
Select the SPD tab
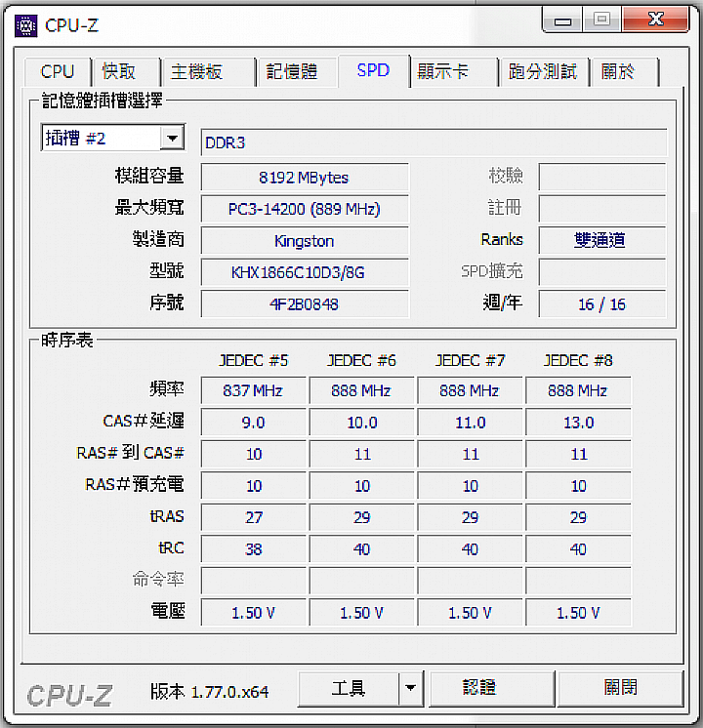point(374,70)
